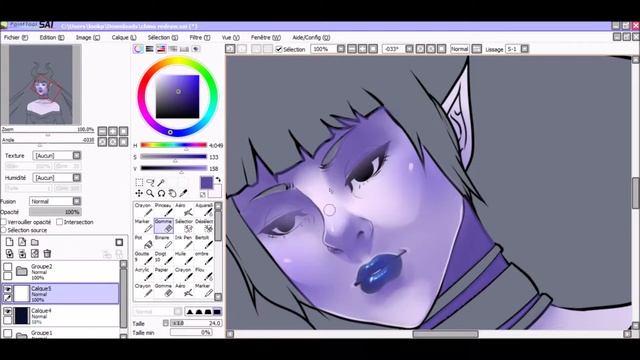Create a new normal layer
This screenshot has height=360, width=640.
9,242
